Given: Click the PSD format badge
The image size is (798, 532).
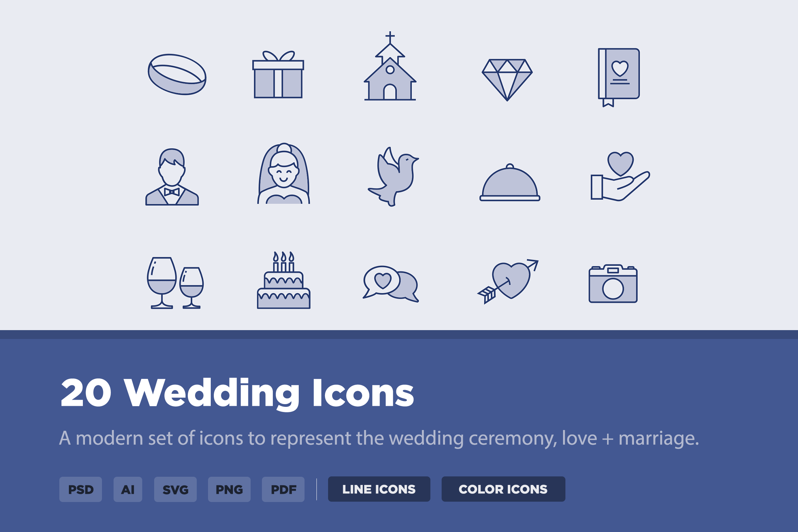Looking at the screenshot, I should tap(80, 489).
